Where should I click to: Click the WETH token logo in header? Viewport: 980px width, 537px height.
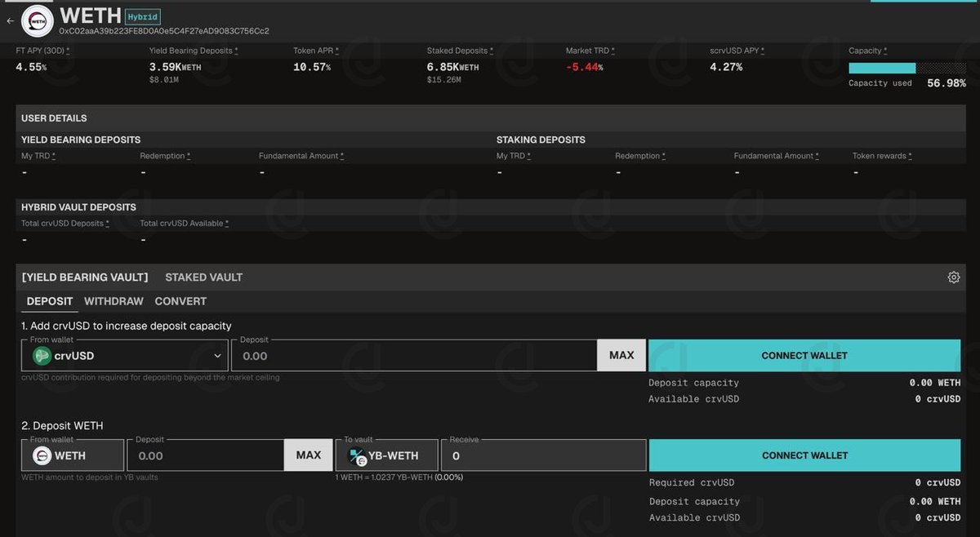37,21
